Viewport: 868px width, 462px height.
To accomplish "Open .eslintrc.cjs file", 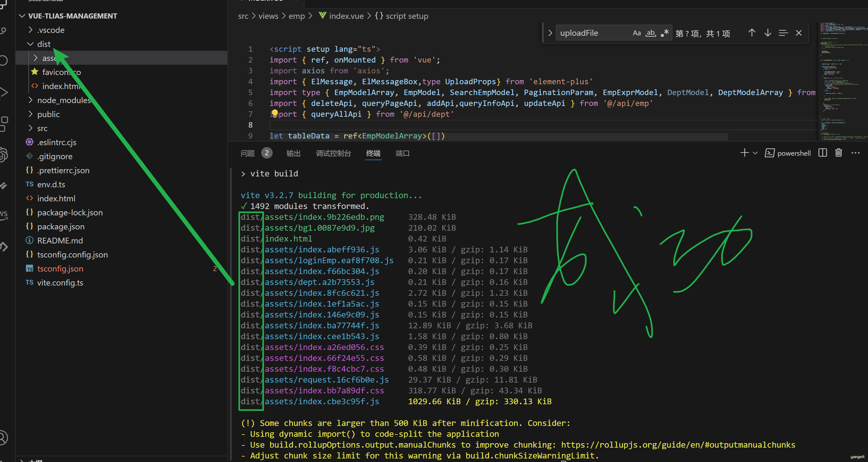I will click(x=57, y=142).
